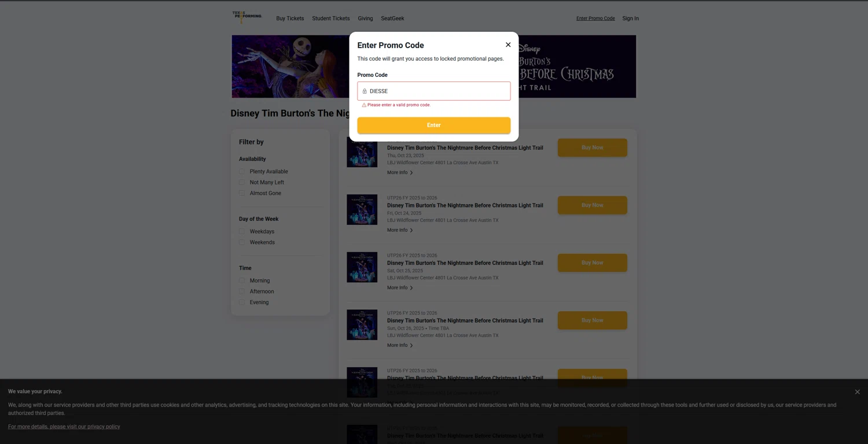Open SeatGeek menu item
868x444 pixels.
[392, 18]
